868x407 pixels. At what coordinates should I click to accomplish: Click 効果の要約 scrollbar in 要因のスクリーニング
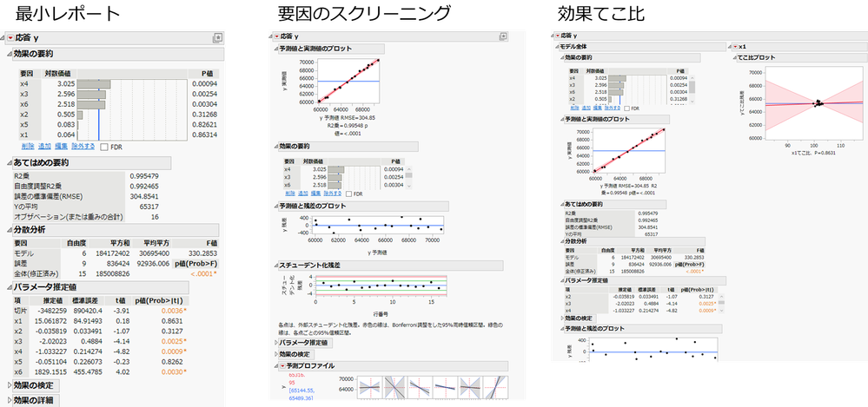pos(409,177)
